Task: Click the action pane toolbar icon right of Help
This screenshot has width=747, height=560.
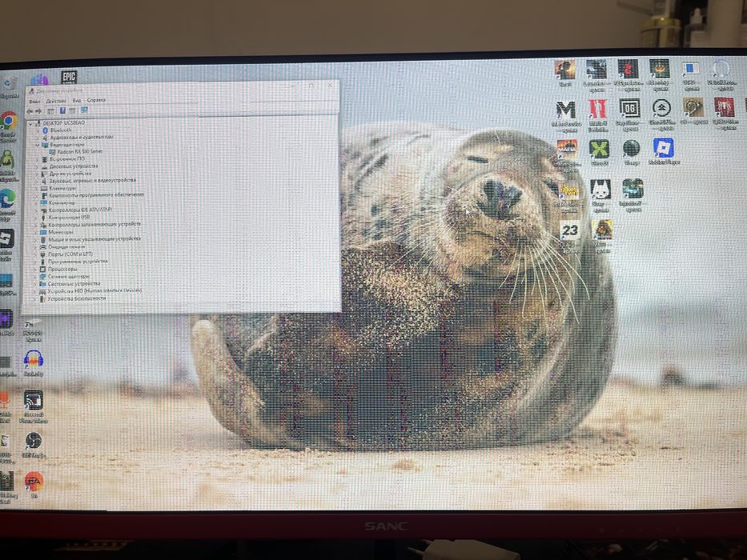Action: (72, 111)
